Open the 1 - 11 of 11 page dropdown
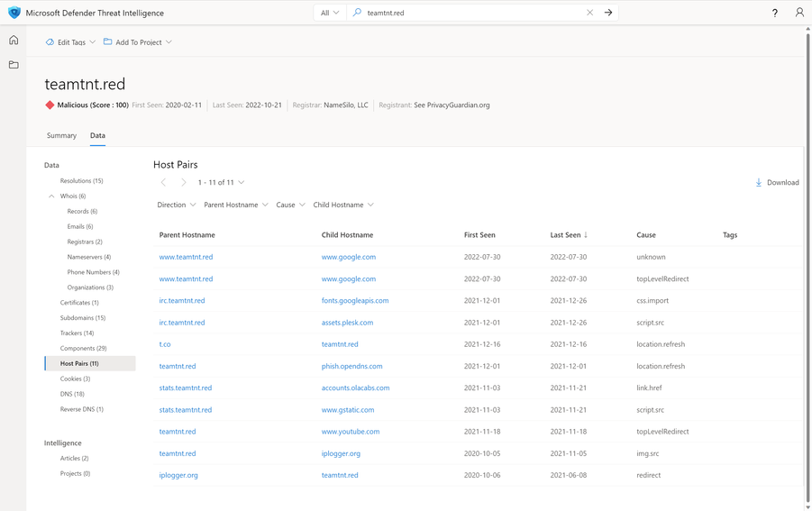Screen dimensions: 812x511 click(x=221, y=182)
